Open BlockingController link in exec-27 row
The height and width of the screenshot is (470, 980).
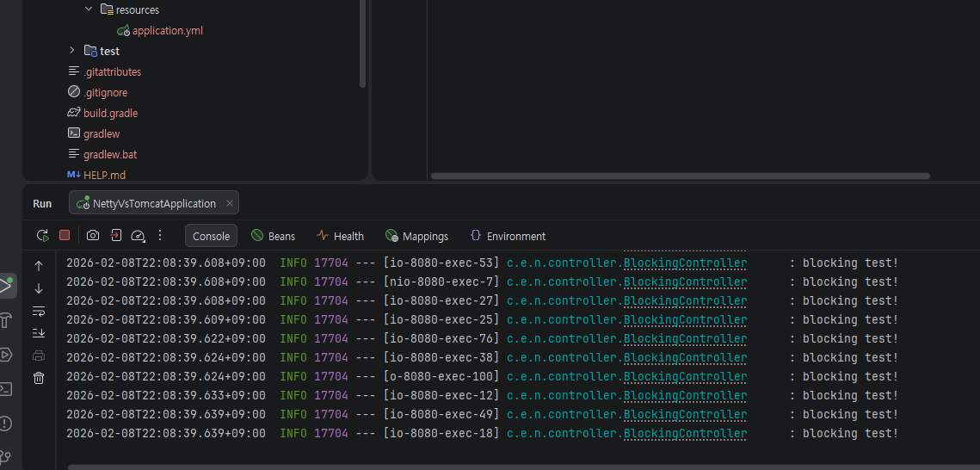coord(685,300)
